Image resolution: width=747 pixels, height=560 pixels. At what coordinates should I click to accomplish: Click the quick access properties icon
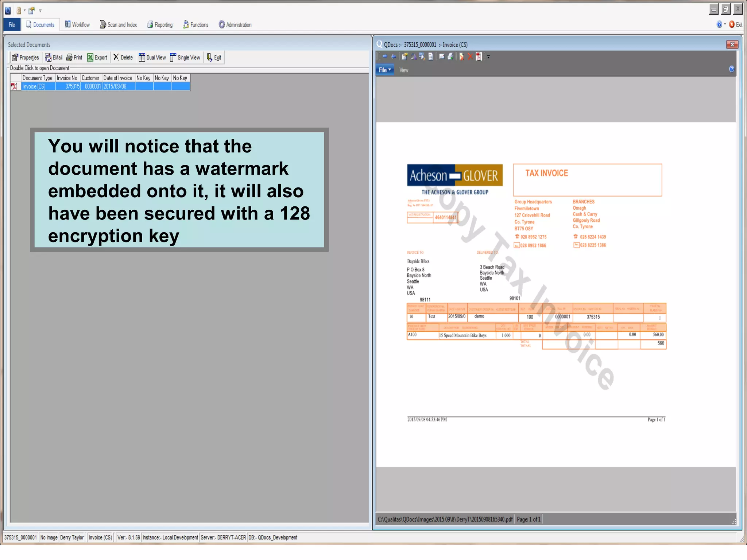32,11
